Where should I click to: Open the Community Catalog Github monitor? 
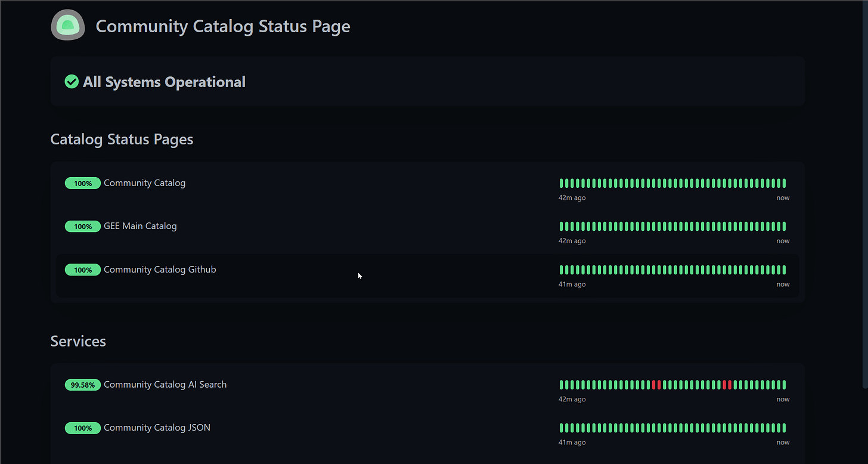[160, 270]
